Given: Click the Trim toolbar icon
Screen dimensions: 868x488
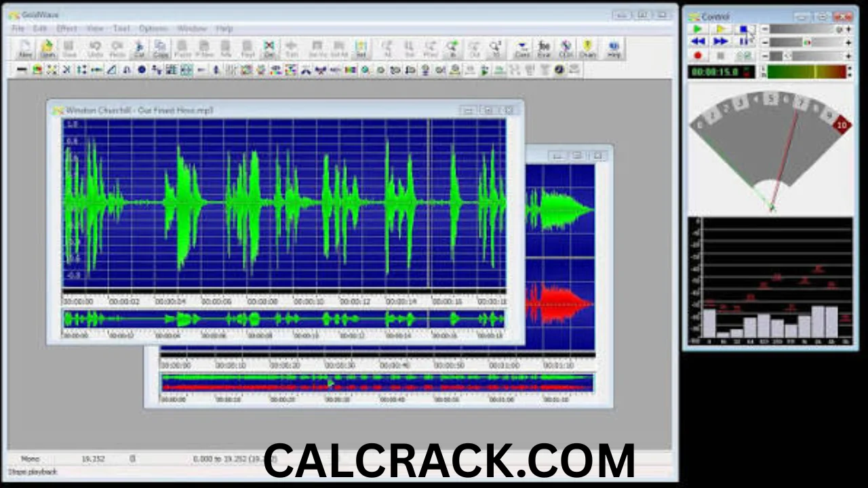Looking at the screenshot, I should [292, 49].
